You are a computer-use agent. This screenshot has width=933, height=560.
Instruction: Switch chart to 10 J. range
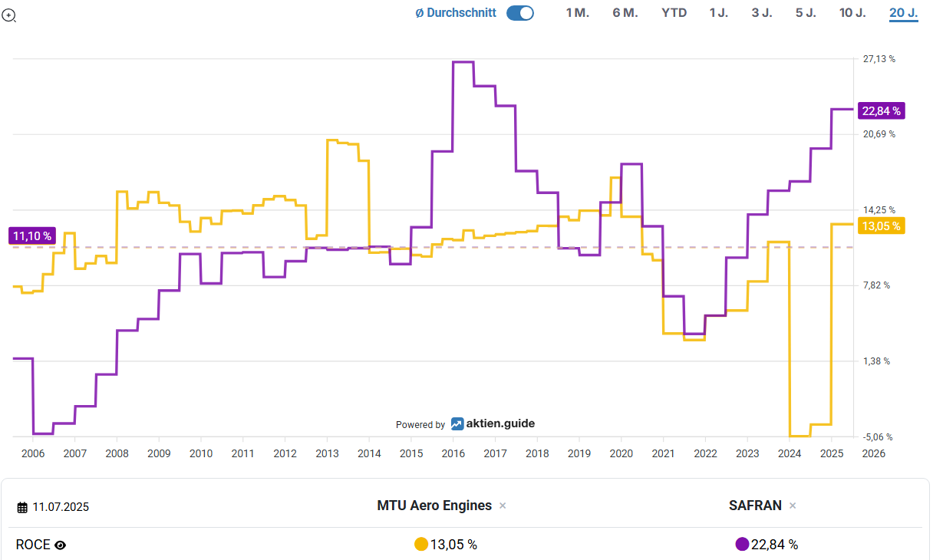point(852,13)
